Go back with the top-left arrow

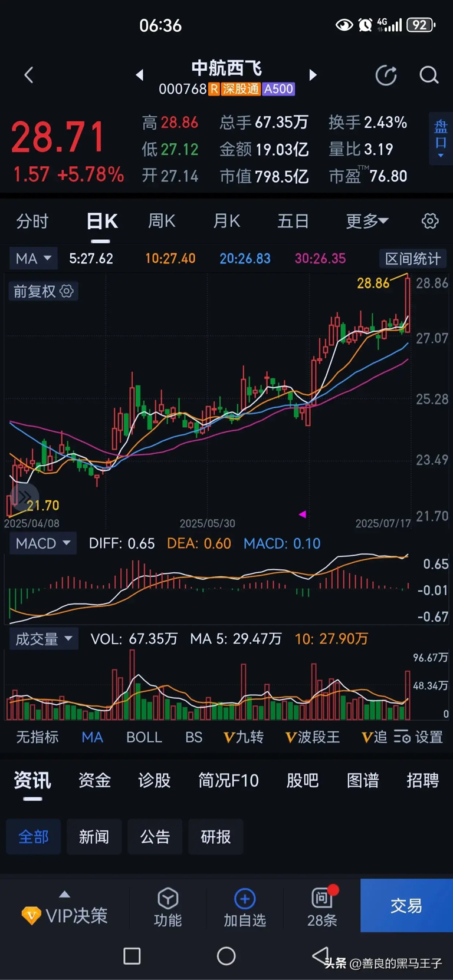click(x=28, y=75)
